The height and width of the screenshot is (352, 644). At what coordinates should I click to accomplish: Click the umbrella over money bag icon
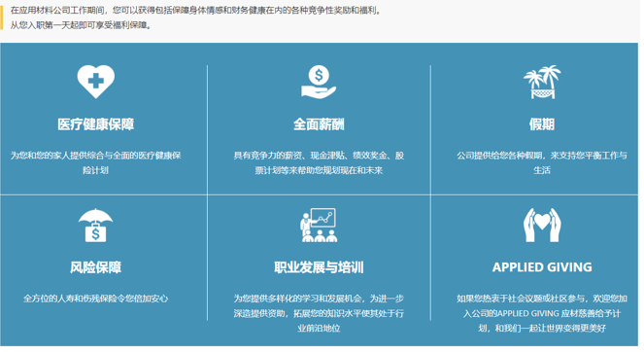[x=96, y=225]
